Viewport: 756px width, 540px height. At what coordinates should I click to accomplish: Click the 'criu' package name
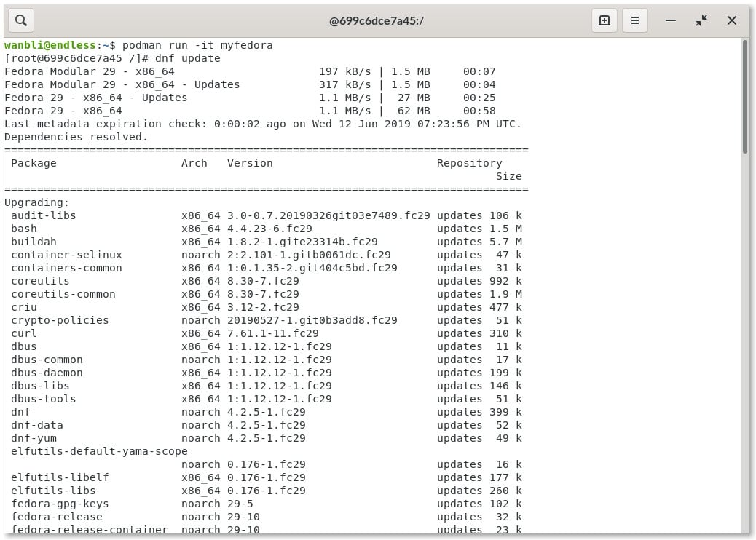tap(23, 307)
